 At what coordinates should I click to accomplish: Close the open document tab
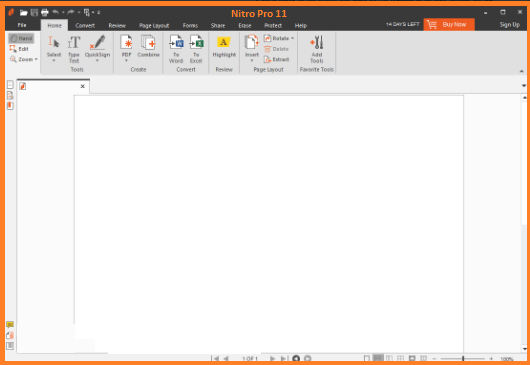pyautogui.click(x=82, y=87)
